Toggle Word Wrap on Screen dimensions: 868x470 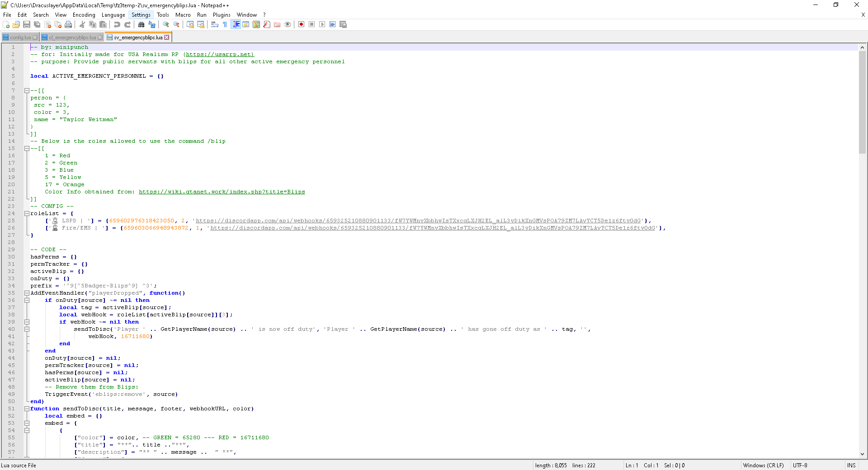pyautogui.click(x=214, y=24)
